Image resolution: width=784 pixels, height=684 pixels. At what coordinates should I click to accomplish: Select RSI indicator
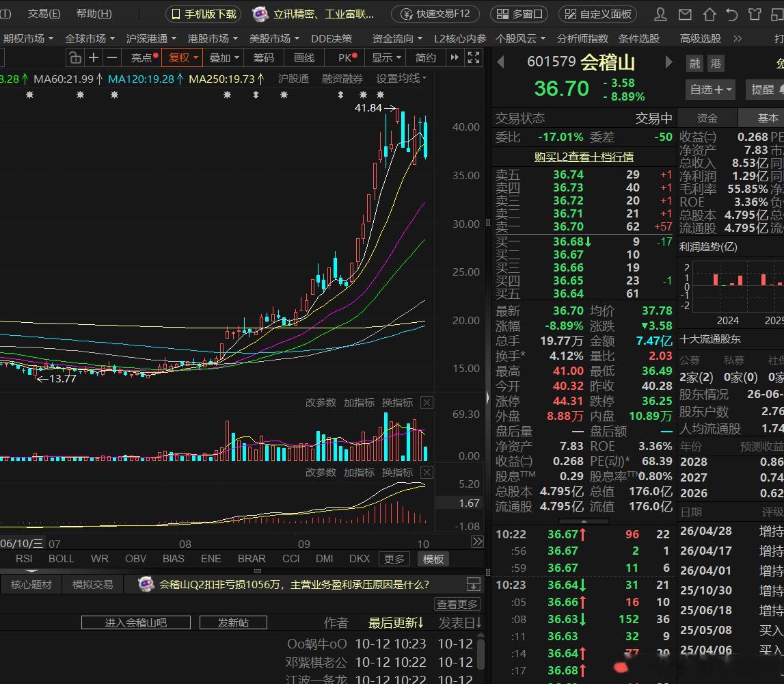point(24,559)
